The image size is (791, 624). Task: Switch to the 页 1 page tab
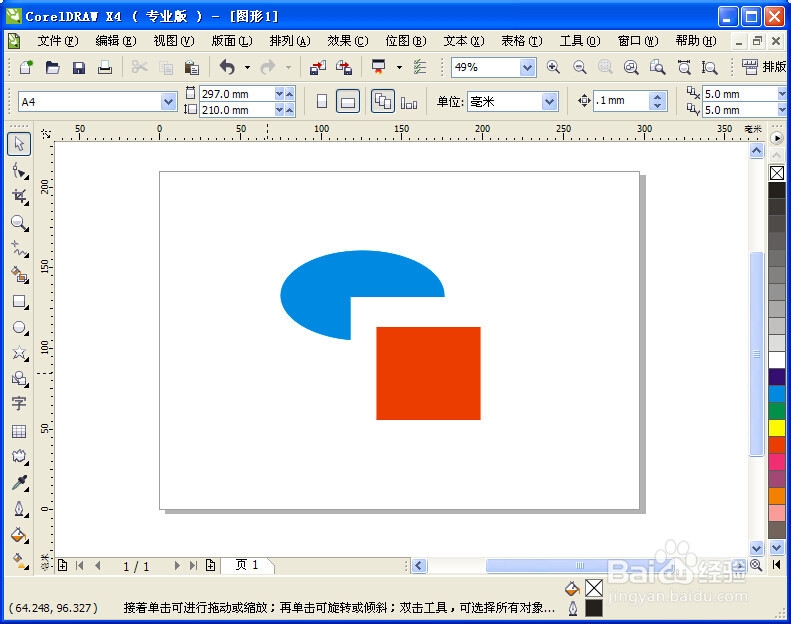click(247, 565)
